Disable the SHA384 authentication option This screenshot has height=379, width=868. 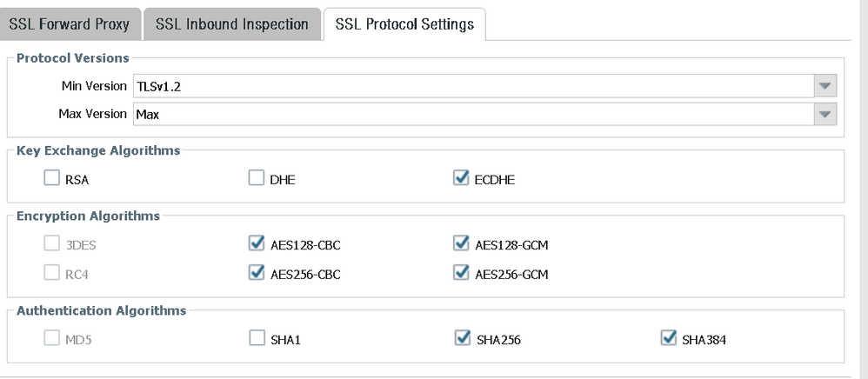[669, 339]
